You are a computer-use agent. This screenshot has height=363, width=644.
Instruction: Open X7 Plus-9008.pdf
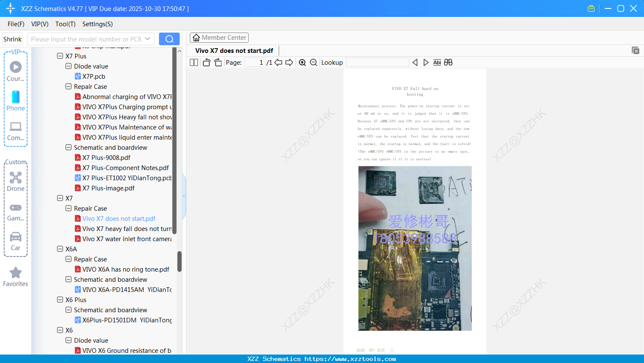pyautogui.click(x=107, y=158)
